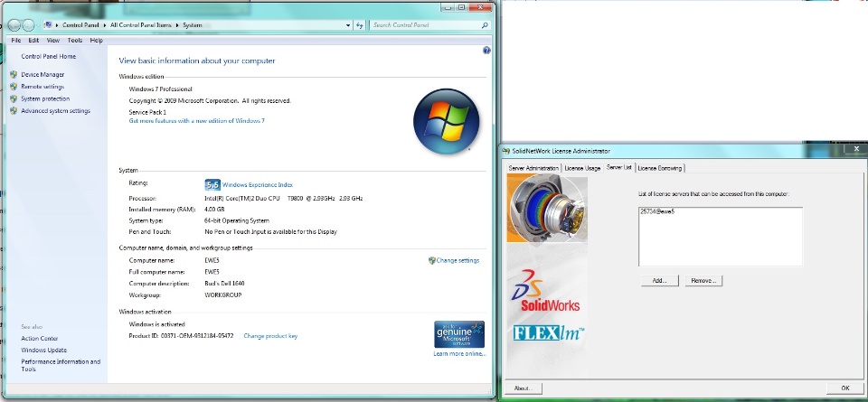The width and height of the screenshot is (868, 402).
Task: Open Windows Update link
Action: (43, 350)
